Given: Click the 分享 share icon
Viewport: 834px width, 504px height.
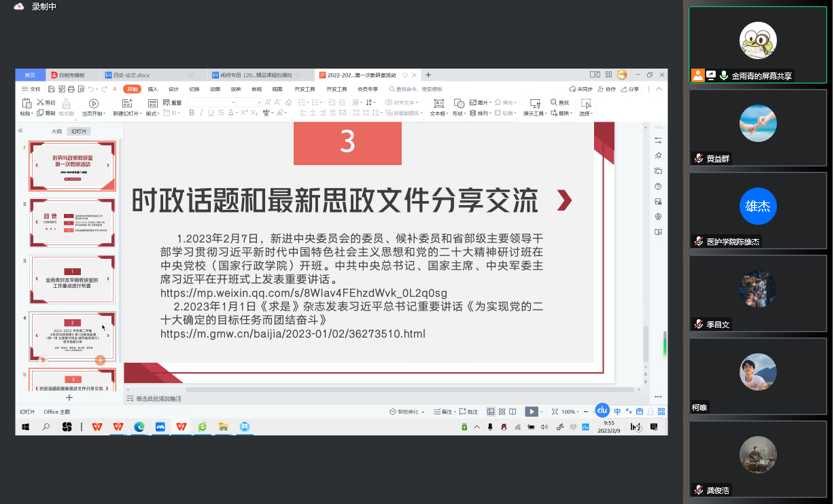Looking at the screenshot, I should 629,89.
